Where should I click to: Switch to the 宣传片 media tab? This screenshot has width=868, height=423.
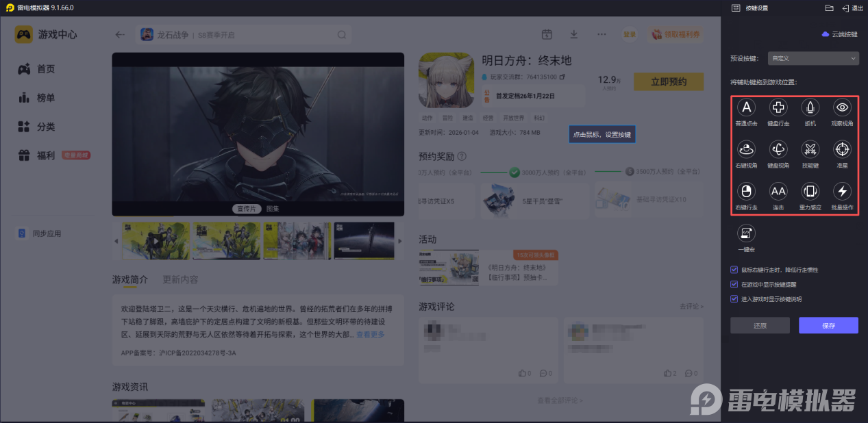247,209
